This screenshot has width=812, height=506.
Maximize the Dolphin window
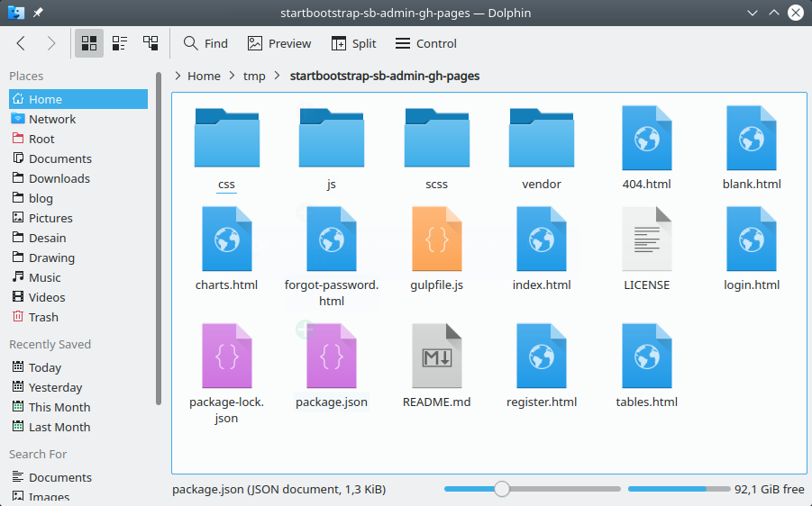[x=773, y=13]
